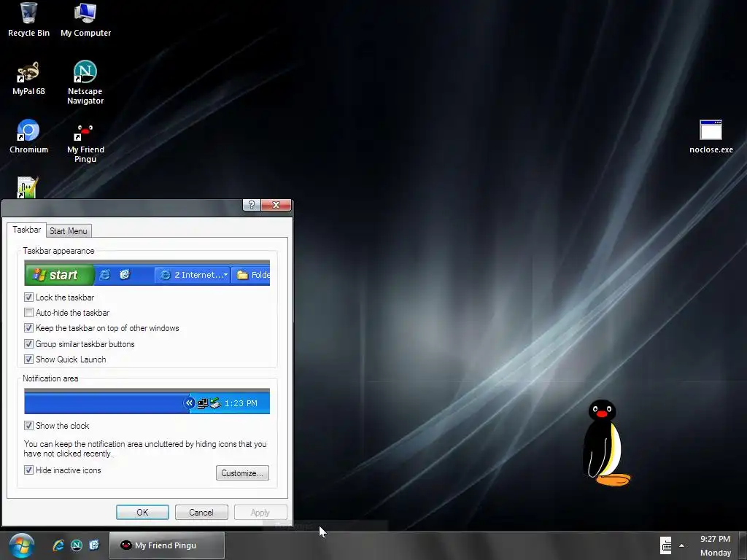Select the Netscape Navigator desktop shortcut
Image resolution: width=747 pixels, height=560 pixels.
coord(85,82)
